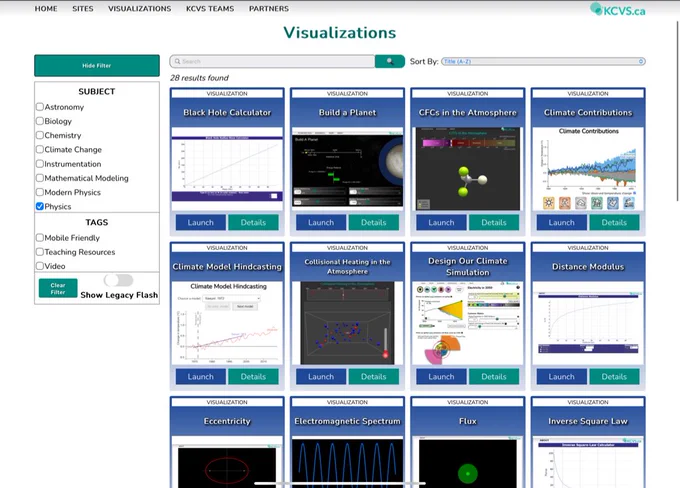
Task: Check the Chemistry subject checkbox
Action: 40,135
